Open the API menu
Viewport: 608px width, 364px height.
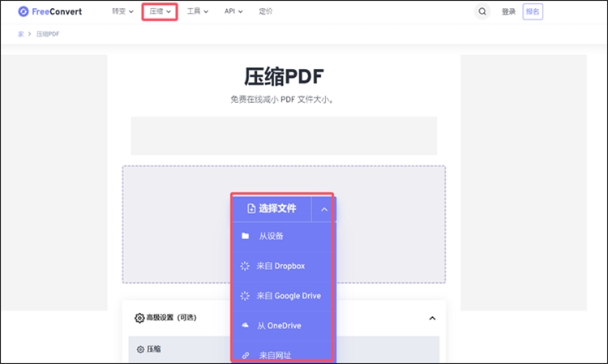[x=233, y=11]
